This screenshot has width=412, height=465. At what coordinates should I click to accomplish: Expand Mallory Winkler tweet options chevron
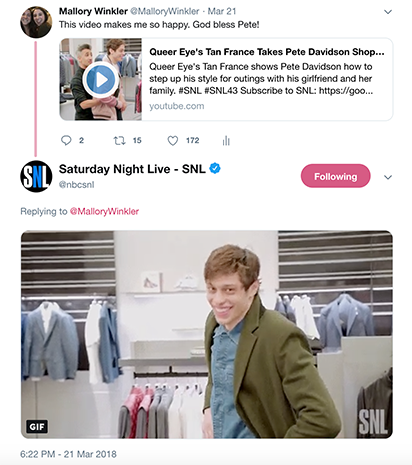[388, 12]
